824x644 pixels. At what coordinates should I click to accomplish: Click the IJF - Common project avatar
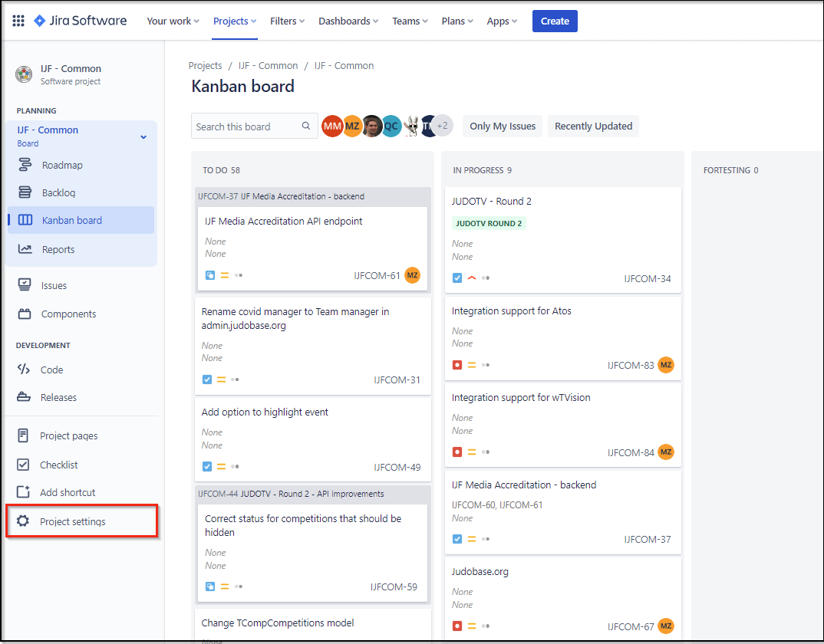pos(24,74)
